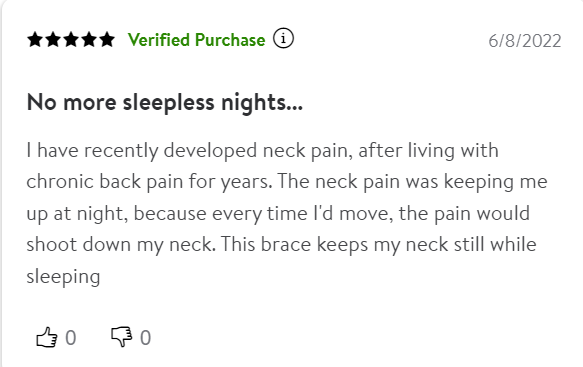Click the unhelpful vote count zero
This screenshot has width=583, height=367.
tap(145, 338)
